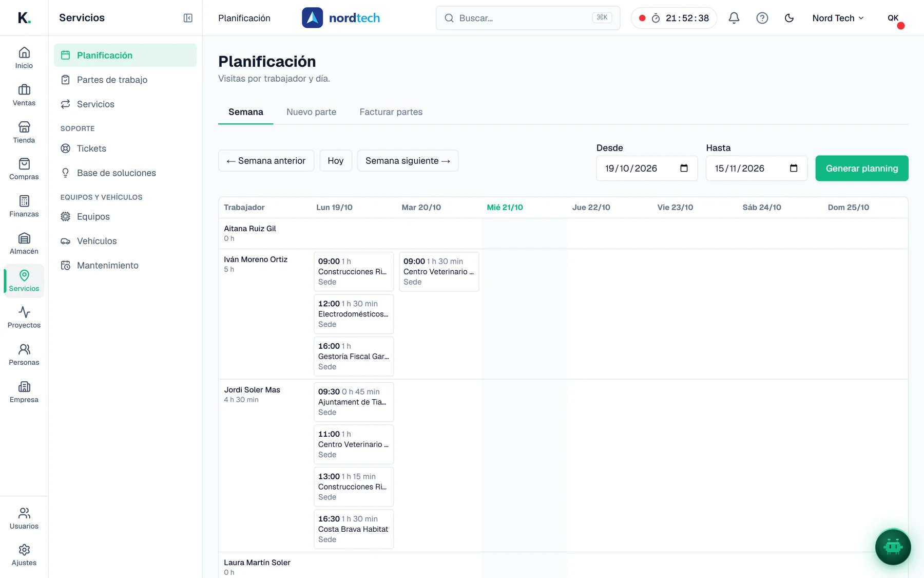Select Planificación in the sidebar

tap(125, 55)
